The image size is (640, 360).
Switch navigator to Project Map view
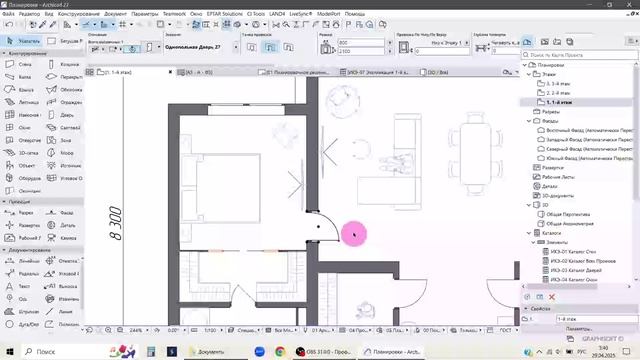(x=527, y=42)
